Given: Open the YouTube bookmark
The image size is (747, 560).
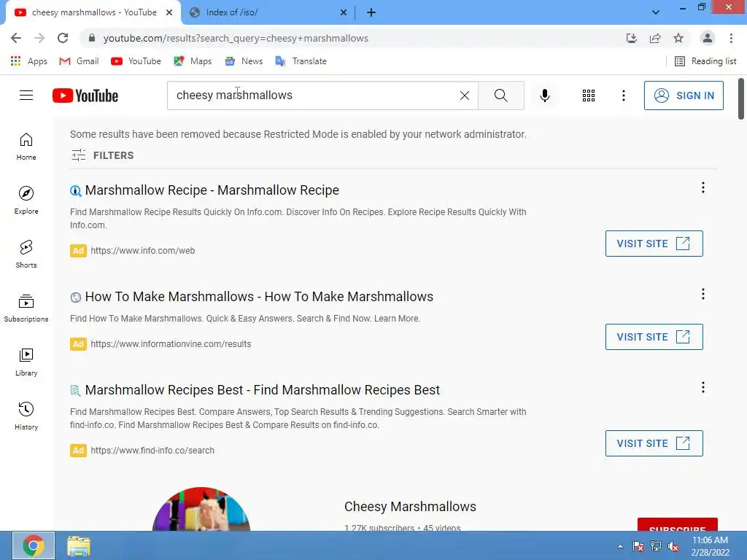Looking at the screenshot, I should [x=136, y=61].
